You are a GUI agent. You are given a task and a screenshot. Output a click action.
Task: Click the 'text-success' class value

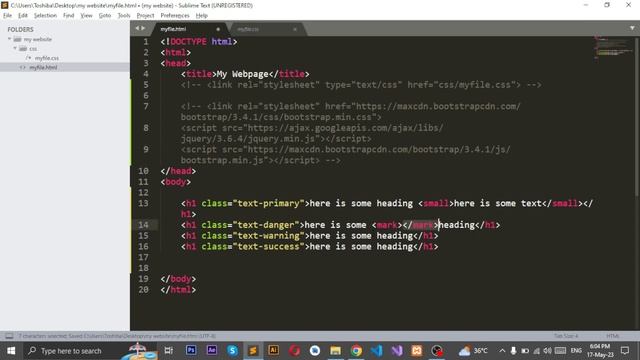click(x=269, y=247)
